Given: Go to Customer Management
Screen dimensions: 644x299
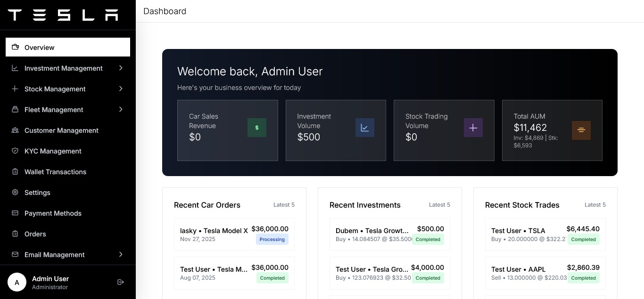Looking at the screenshot, I should 68,130.
